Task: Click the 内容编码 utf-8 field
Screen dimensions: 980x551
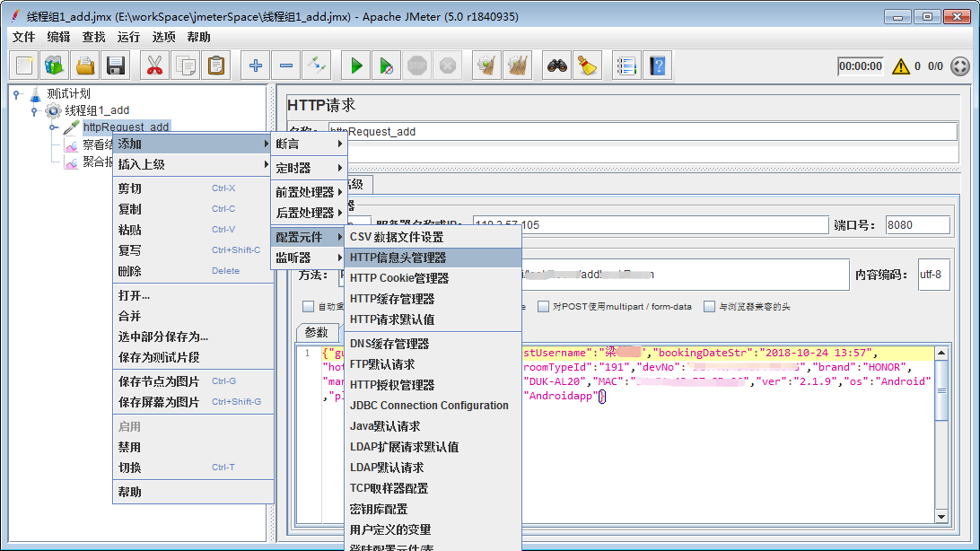Action: pos(933,275)
